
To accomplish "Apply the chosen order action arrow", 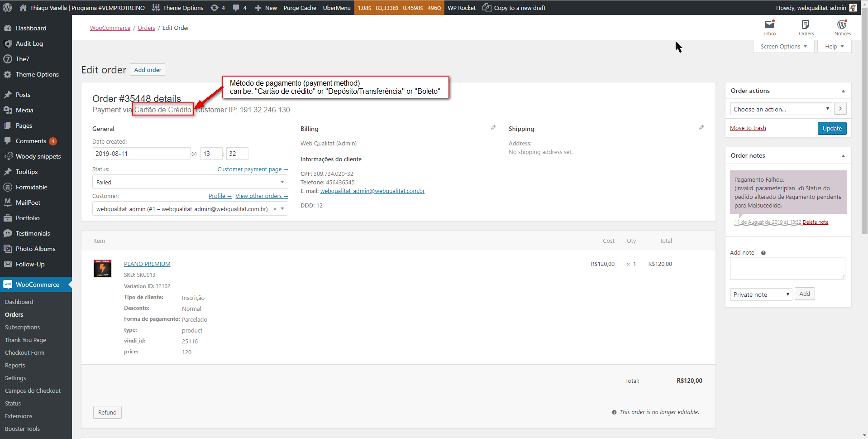I will [840, 109].
